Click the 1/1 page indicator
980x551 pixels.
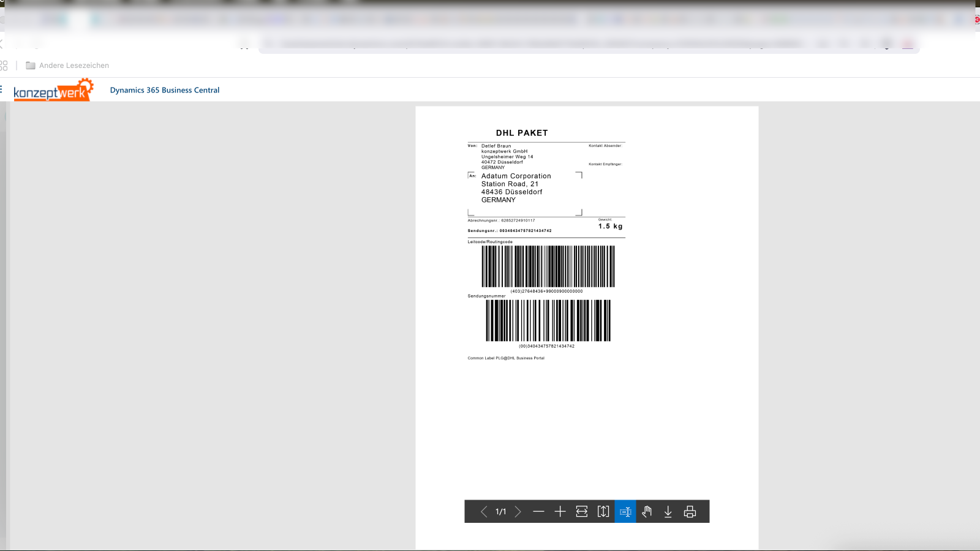pos(501,512)
